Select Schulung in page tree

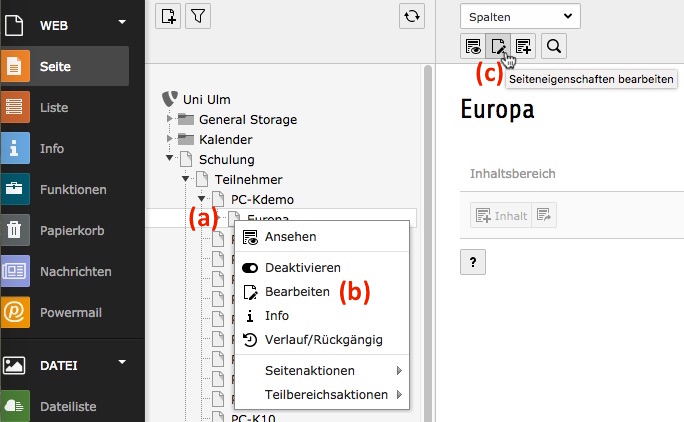226,160
